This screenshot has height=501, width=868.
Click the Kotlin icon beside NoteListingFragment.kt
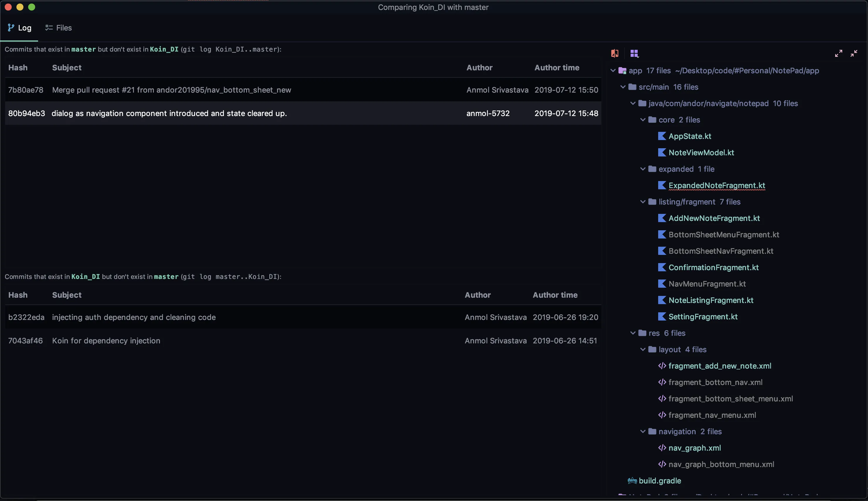662,300
